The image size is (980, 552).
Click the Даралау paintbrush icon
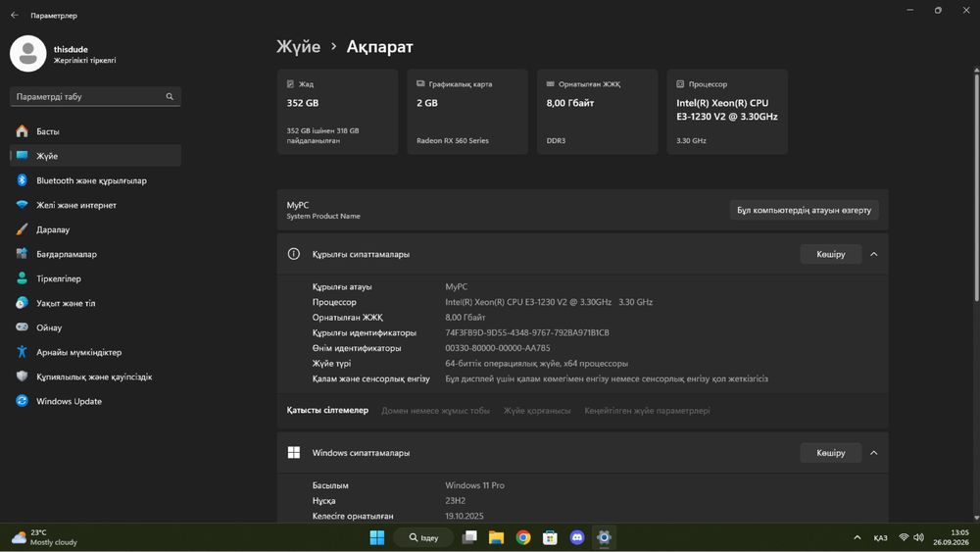[x=22, y=229]
